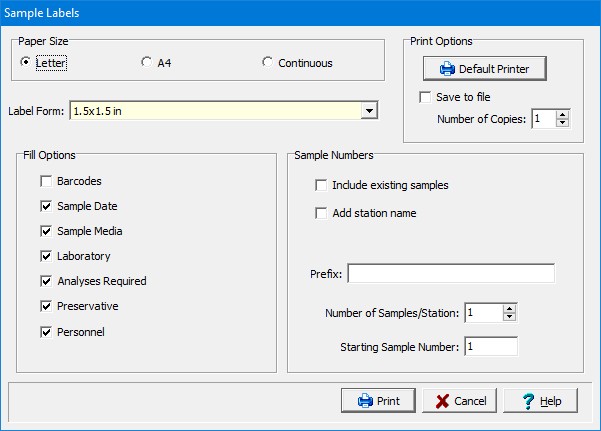Screen dimensions: 601x431
Task: Uncheck the Personnel checkbox
Action: click(46, 331)
